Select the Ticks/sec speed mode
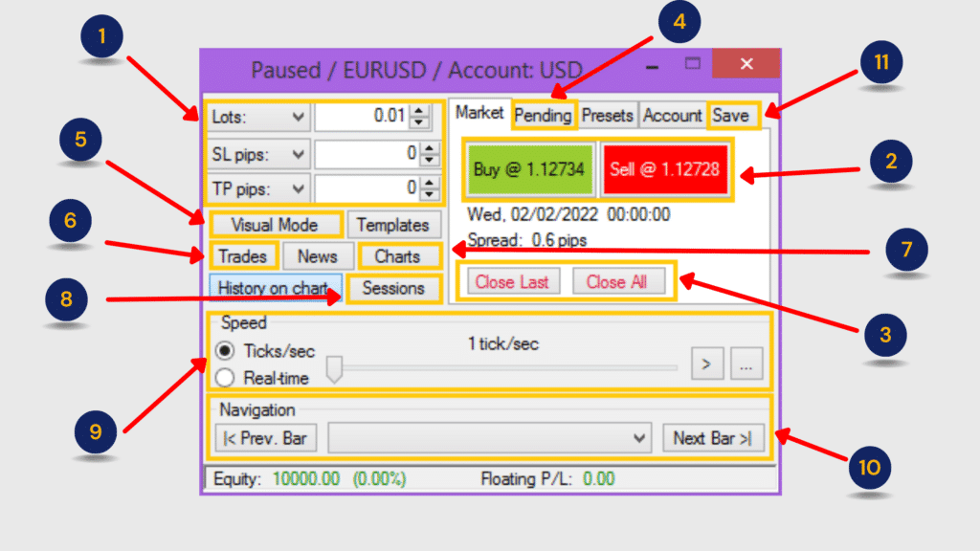Viewport: 980px width, 551px height. 224,352
